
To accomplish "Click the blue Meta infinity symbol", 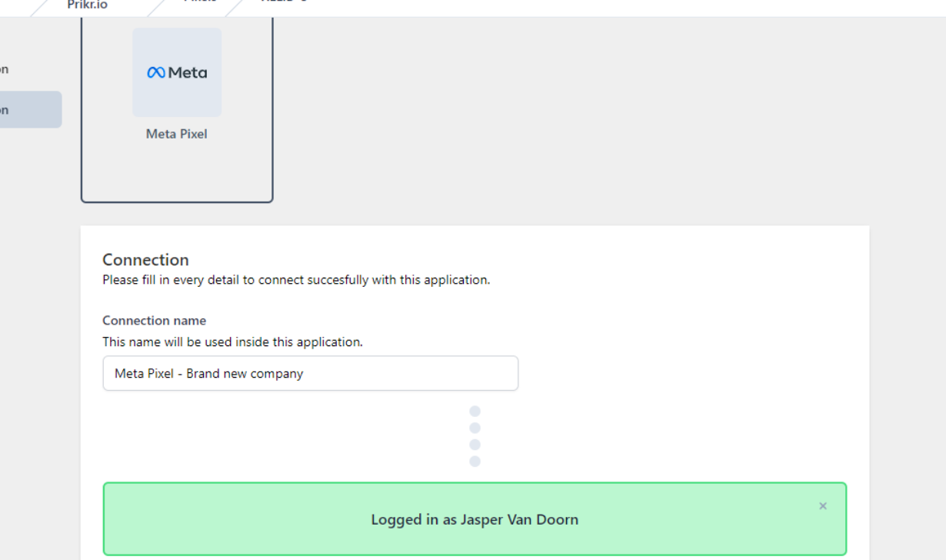I will coord(156,72).
